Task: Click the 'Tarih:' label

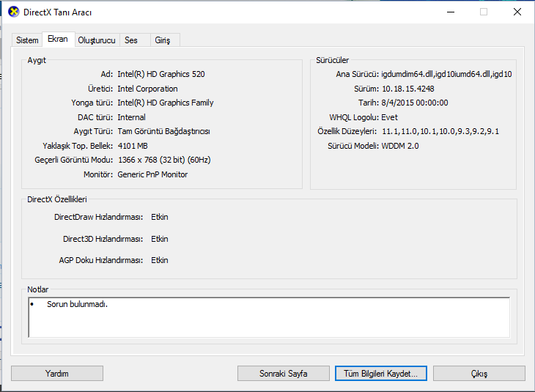Action: pos(369,103)
